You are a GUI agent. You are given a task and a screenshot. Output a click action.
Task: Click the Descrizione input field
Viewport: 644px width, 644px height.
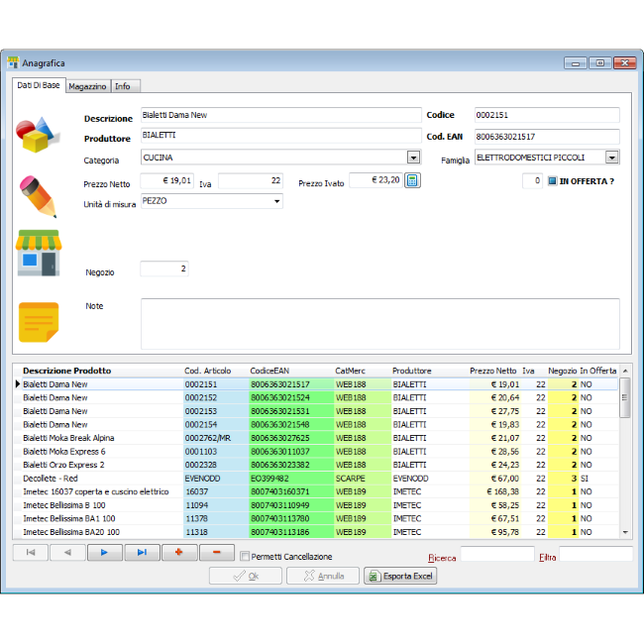point(281,115)
